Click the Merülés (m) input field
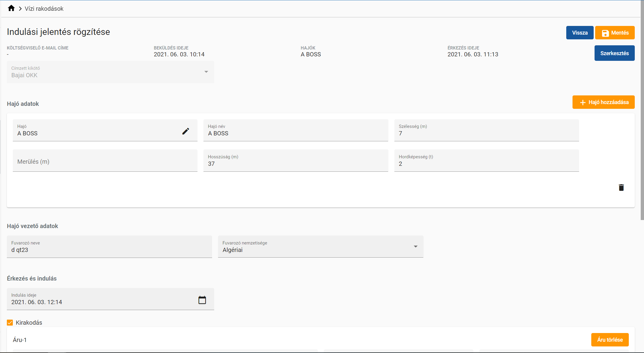This screenshot has width=644, height=353. pyautogui.click(x=105, y=161)
